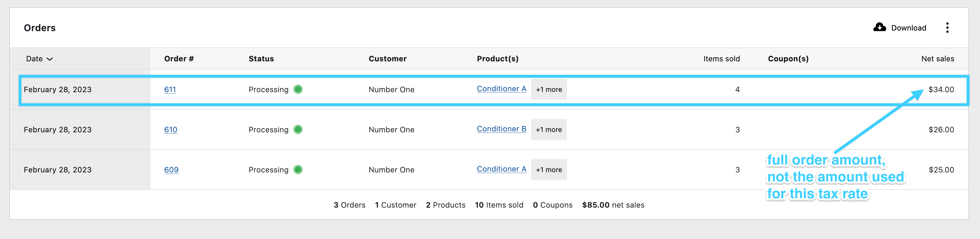This screenshot has width=980, height=239.
Task: Sort by the Net sales column header
Action: click(x=938, y=59)
